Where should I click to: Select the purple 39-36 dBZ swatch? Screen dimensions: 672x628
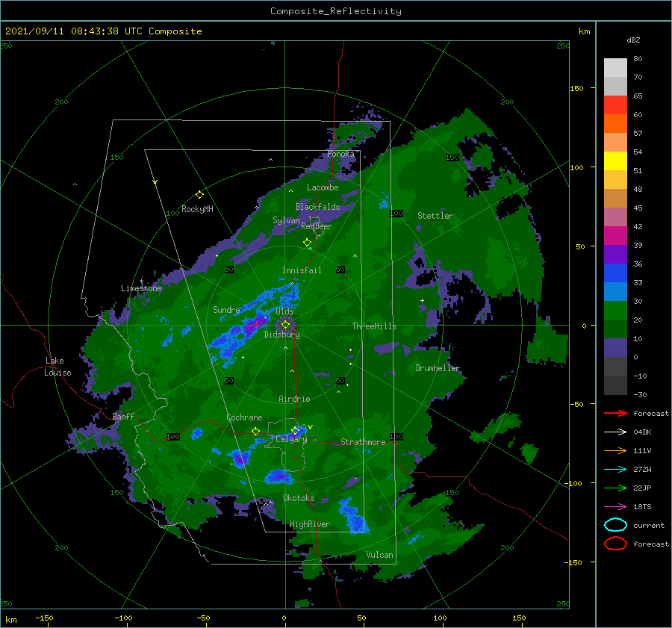[615, 254]
